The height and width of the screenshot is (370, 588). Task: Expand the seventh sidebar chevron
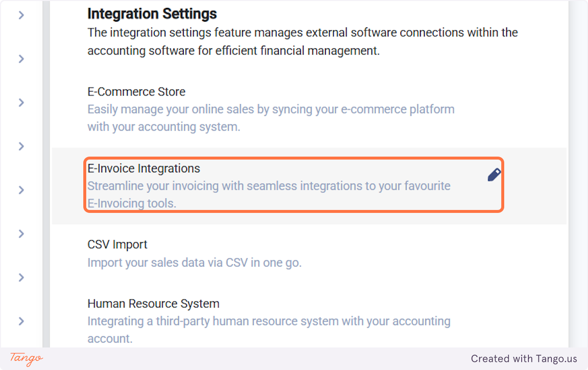coord(21,277)
